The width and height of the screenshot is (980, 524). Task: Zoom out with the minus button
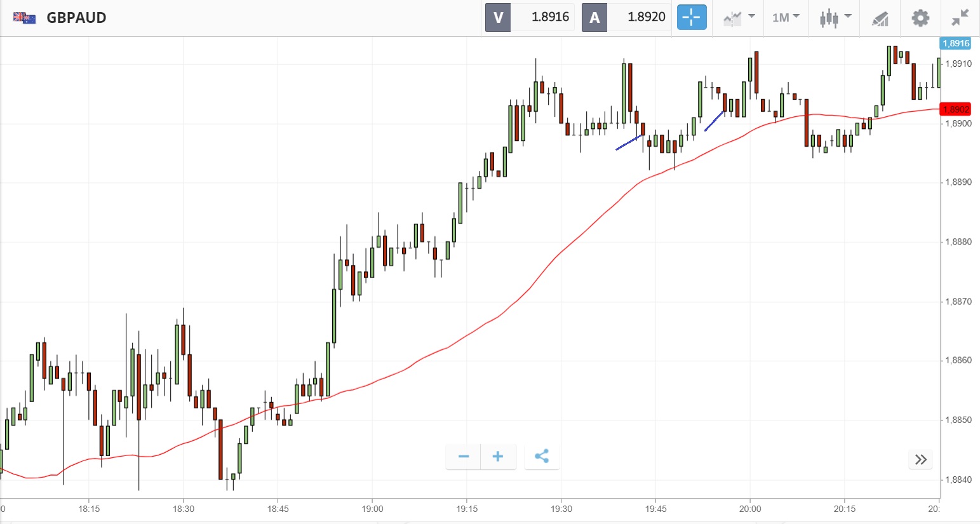click(464, 456)
